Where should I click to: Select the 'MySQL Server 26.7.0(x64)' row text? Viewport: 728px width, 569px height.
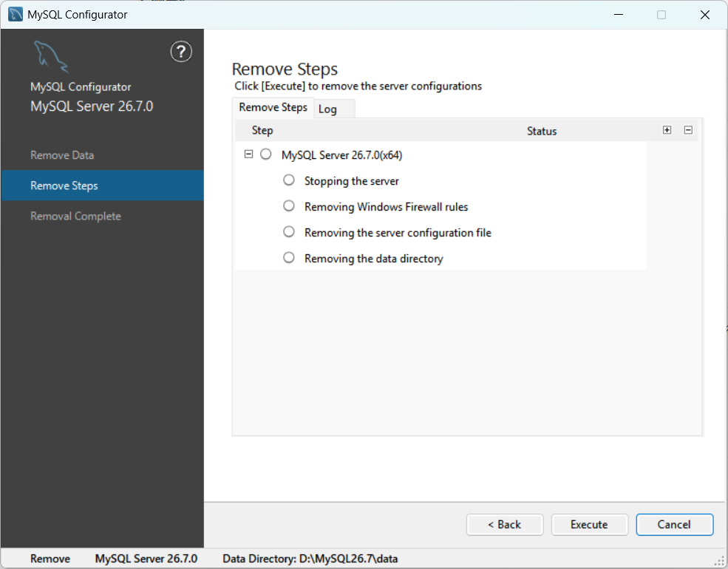click(x=341, y=155)
